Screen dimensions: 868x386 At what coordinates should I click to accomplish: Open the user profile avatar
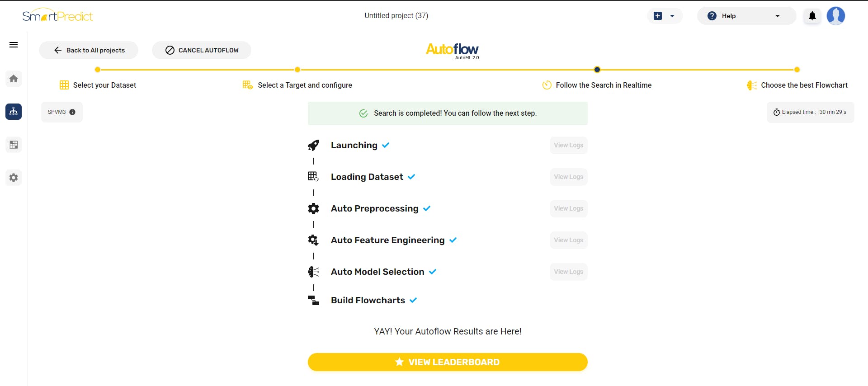coord(836,16)
